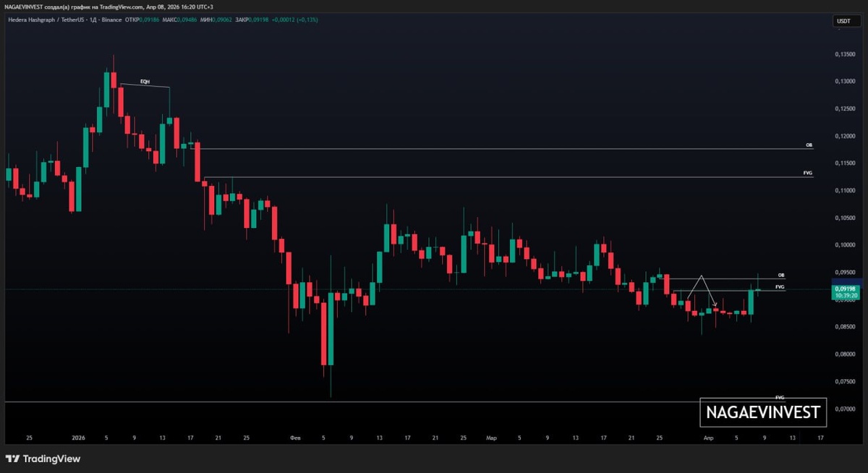
Task: Select the FVG label just above current price
Action: (780, 287)
